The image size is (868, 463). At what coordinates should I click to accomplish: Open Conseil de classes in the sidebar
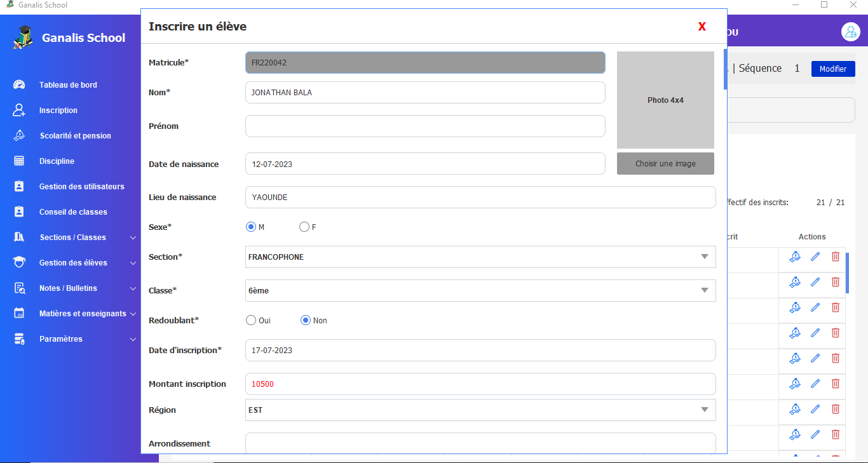pos(73,212)
